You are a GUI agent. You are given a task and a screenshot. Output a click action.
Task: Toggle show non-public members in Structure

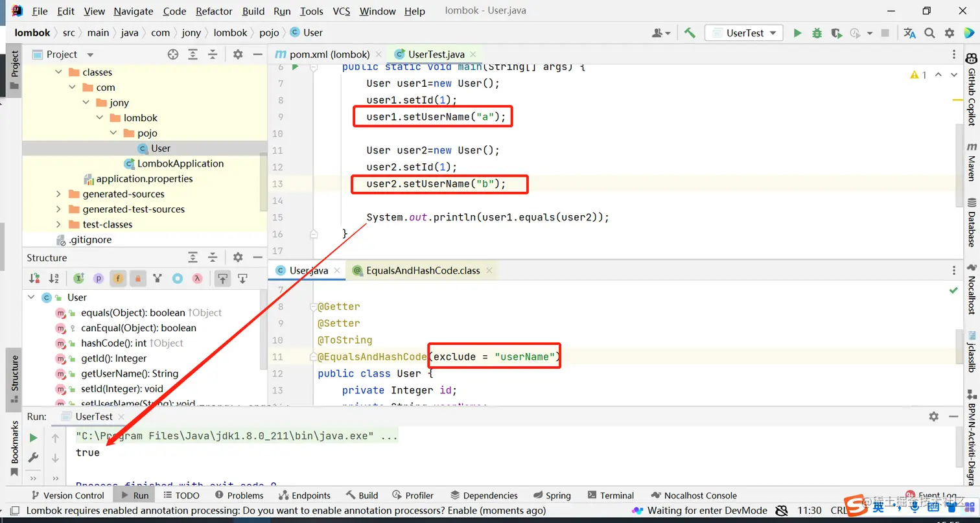[137, 279]
